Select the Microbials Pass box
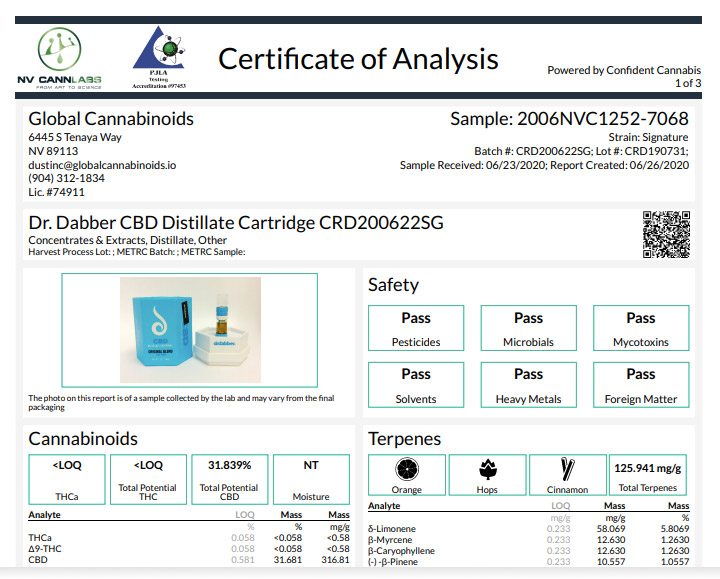Screen dimensions: 720x579 [x=529, y=328]
